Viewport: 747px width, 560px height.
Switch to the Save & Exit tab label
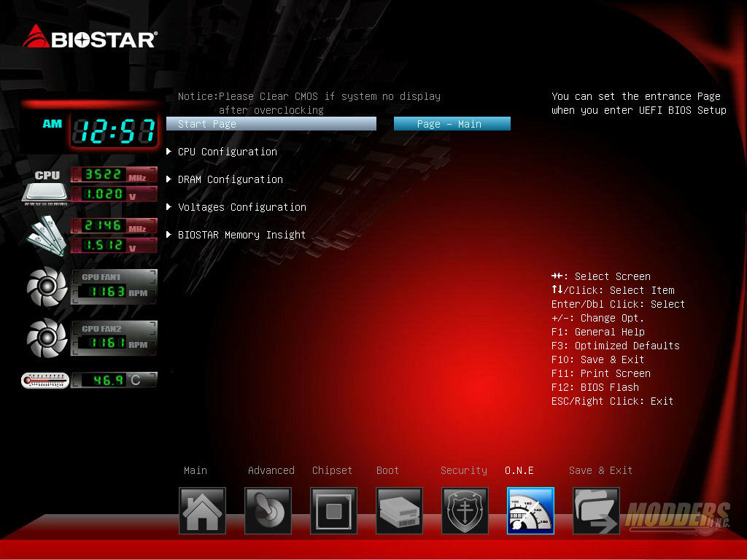[x=600, y=470]
